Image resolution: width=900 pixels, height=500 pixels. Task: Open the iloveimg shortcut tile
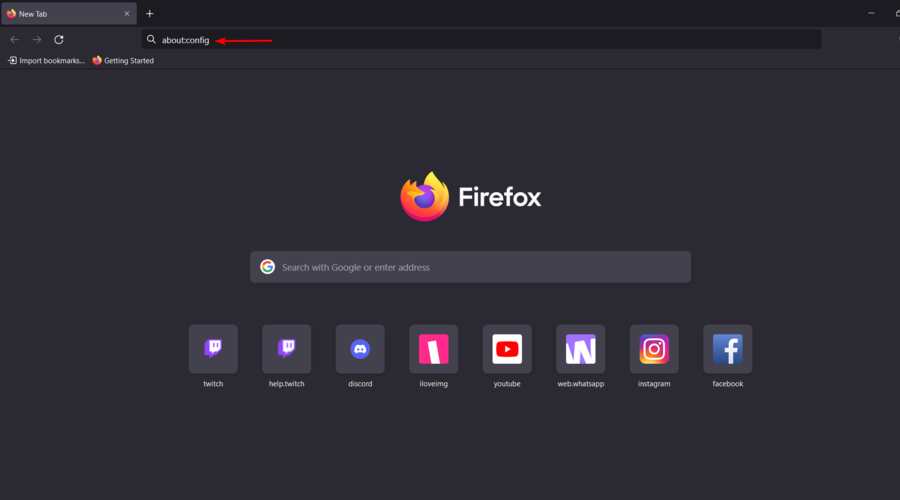(x=433, y=349)
